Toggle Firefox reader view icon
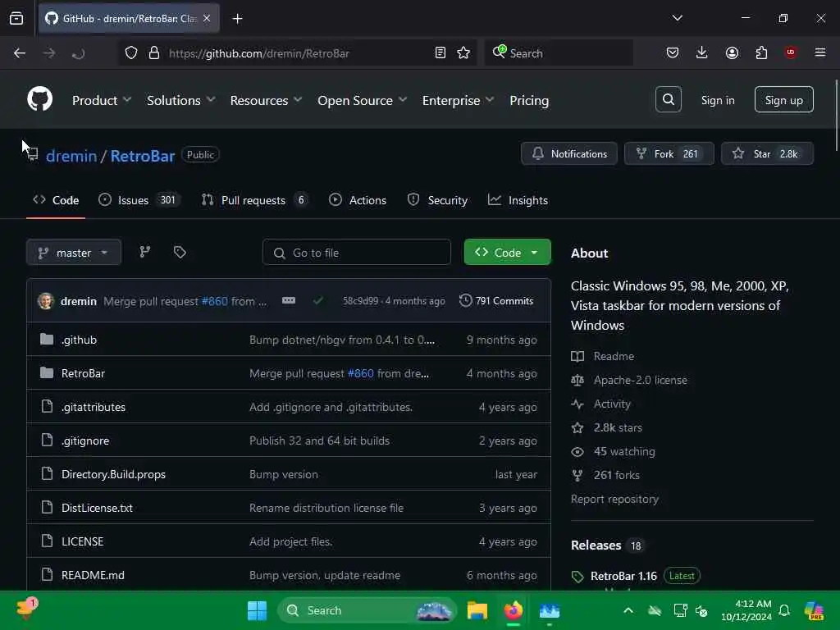Screen dimensions: 840x630 tap(440, 52)
